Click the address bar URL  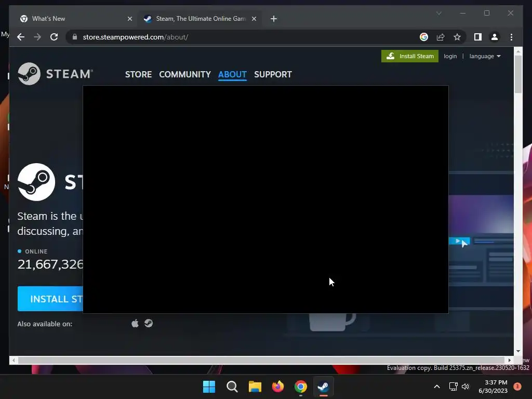136,37
